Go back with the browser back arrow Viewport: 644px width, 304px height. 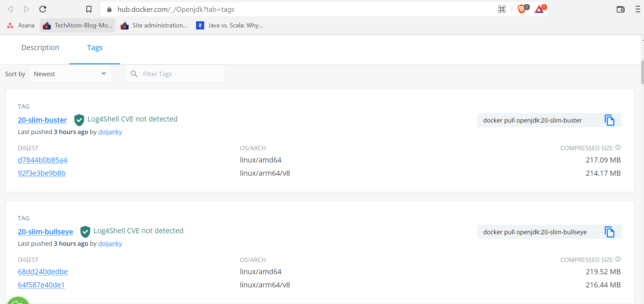(x=10, y=9)
